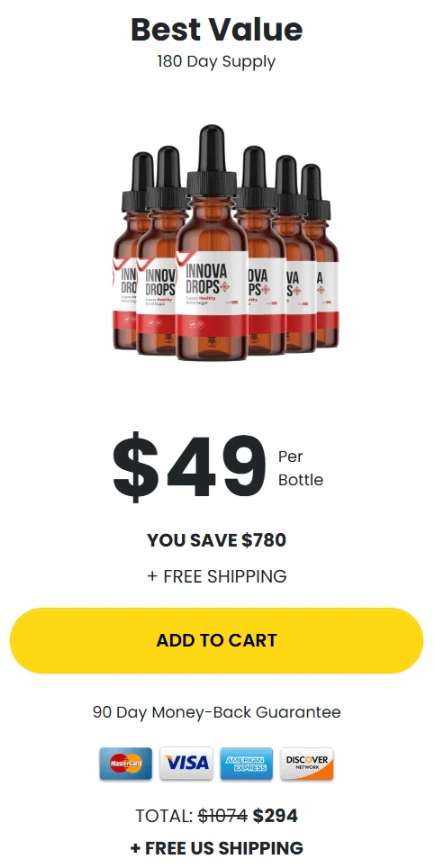Click the Discover Network card icon
Image resolution: width=435 pixels, height=868 pixels.
306,764
